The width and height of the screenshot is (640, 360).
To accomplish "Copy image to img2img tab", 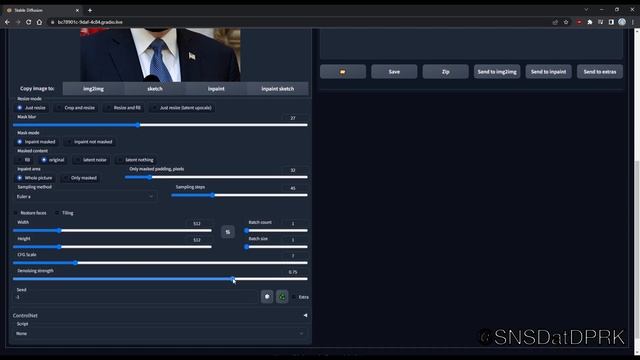I will (x=93, y=89).
